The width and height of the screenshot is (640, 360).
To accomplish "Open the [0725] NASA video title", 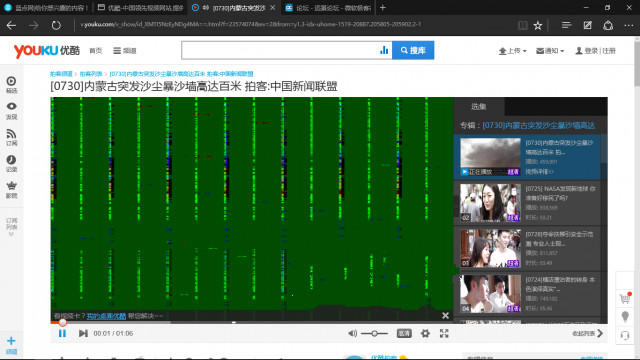I will click(560, 193).
